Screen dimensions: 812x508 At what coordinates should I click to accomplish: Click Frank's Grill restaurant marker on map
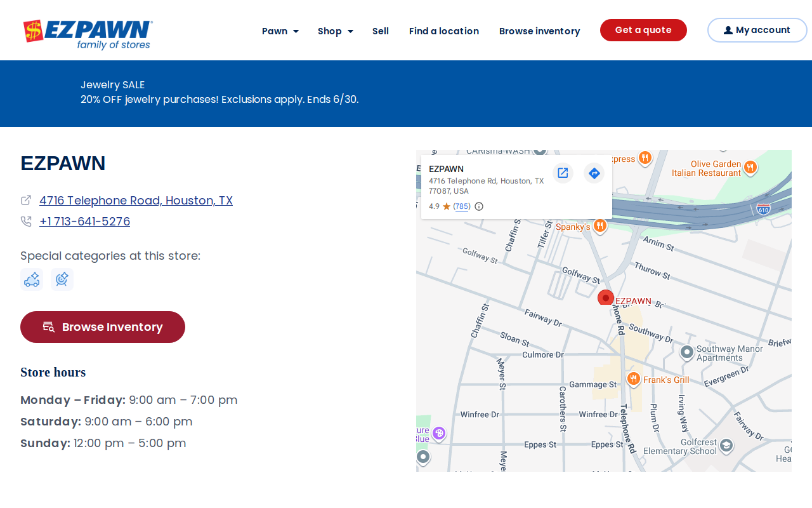[x=633, y=379]
